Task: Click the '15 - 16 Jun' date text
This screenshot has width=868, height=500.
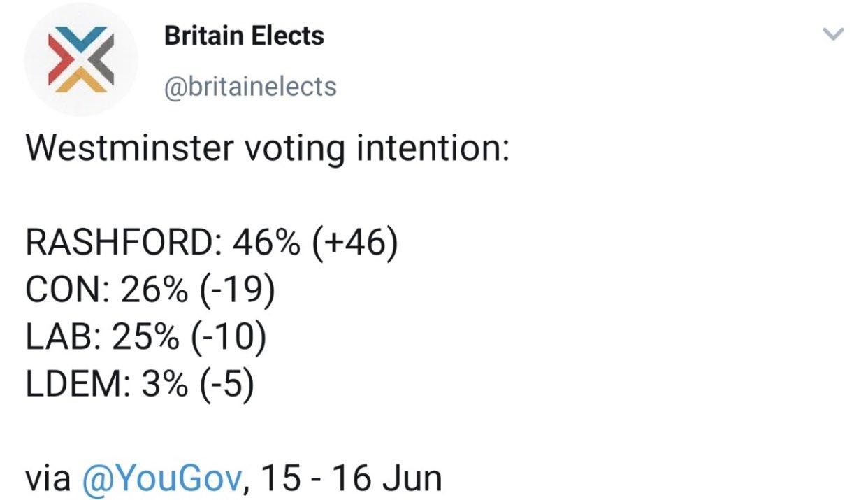Action: coord(352,478)
